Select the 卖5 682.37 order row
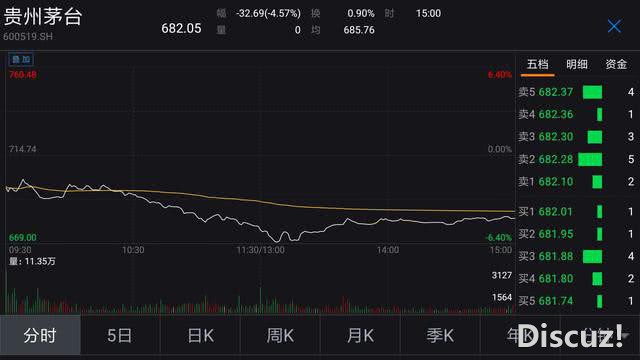 coord(576,92)
